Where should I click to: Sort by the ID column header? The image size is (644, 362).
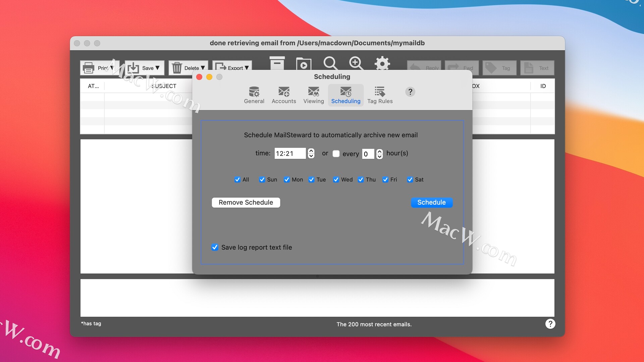click(543, 86)
